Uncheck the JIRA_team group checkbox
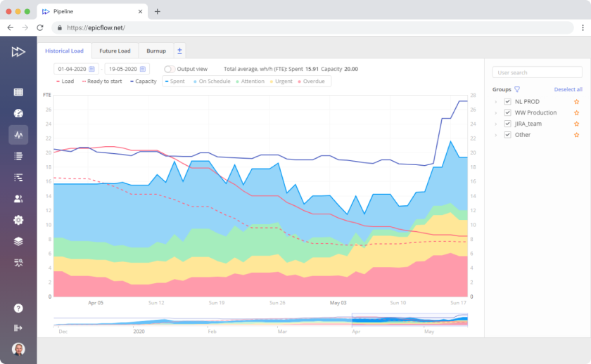This screenshot has height=364, width=591. (507, 124)
